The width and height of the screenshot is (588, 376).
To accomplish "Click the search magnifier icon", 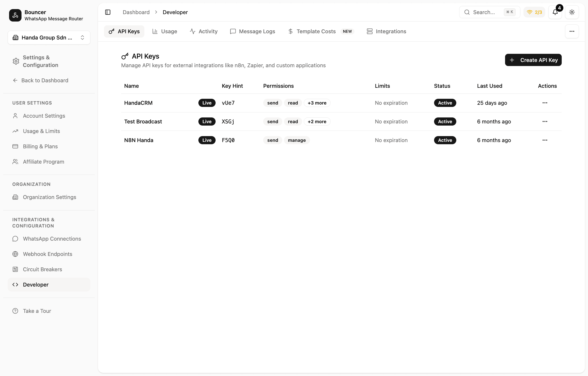I will point(467,12).
